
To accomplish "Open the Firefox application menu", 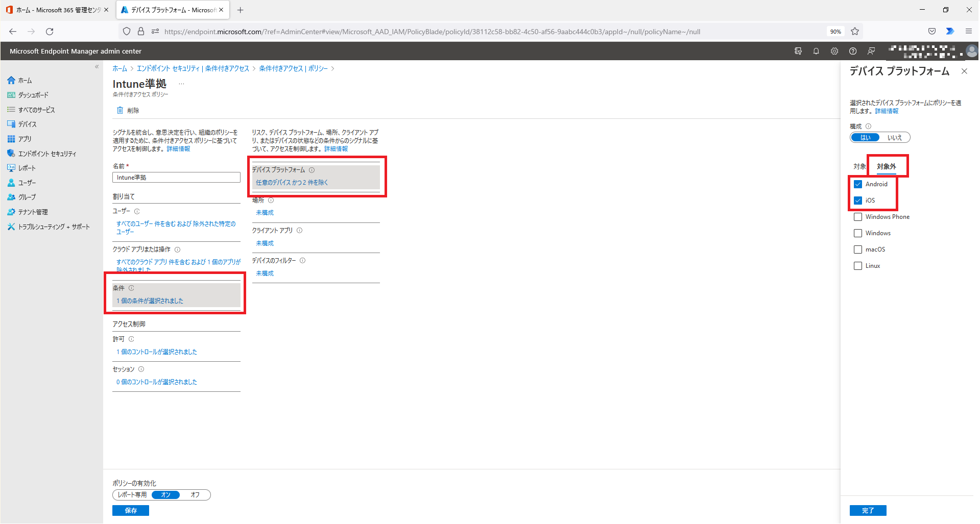I will pos(968,32).
